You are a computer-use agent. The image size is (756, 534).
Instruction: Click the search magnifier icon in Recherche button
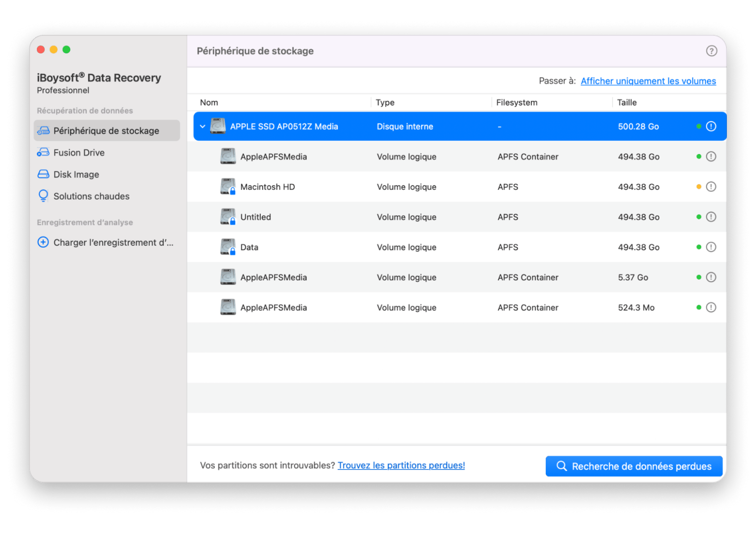[x=562, y=466]
